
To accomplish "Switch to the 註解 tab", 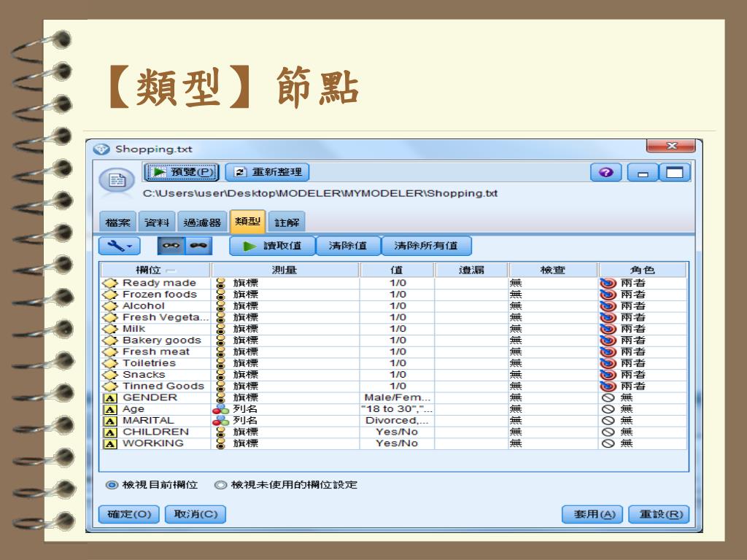I will [286, 222].
